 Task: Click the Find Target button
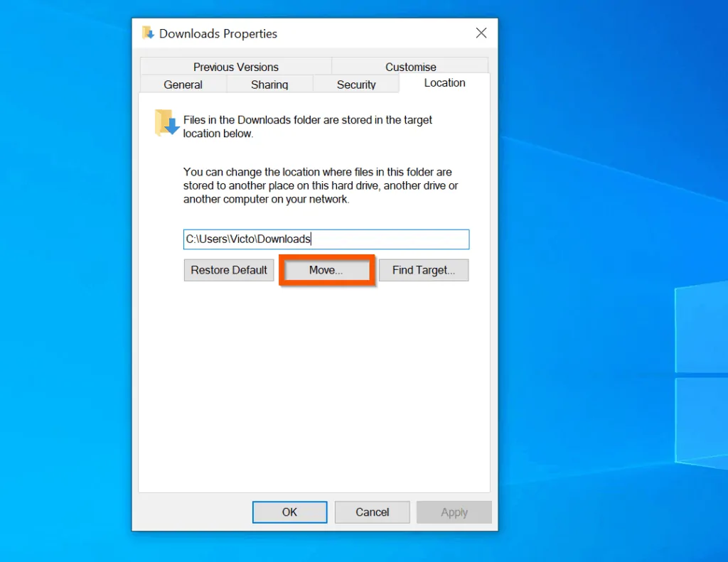click(x=424, y=270)
